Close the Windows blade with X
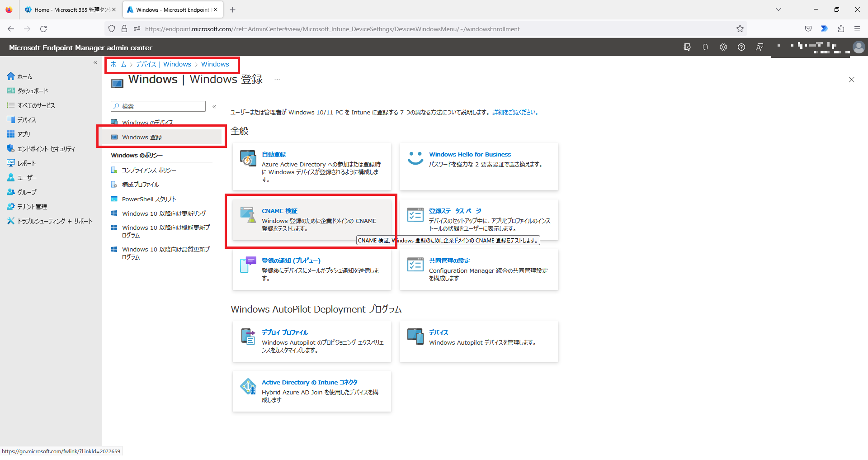Screen dimensions: 868x460 [852, 80]
